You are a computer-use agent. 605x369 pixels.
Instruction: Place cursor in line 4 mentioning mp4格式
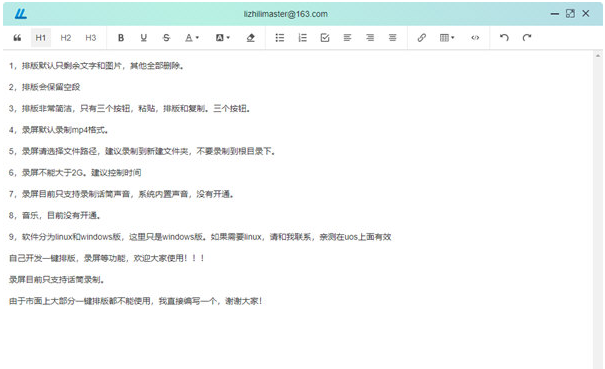pyautogui.click(x=59, y=130)
